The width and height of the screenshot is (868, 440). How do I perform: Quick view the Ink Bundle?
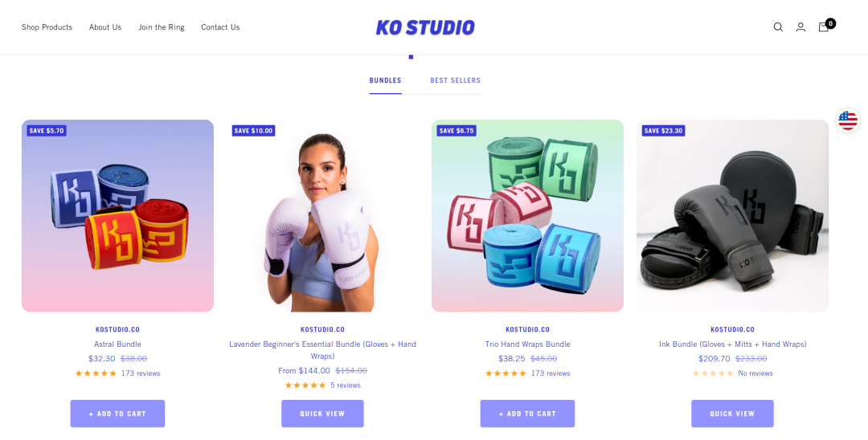pos(732,414)
